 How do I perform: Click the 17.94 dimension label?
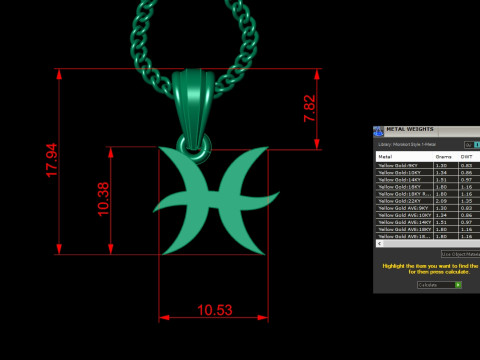52,160
